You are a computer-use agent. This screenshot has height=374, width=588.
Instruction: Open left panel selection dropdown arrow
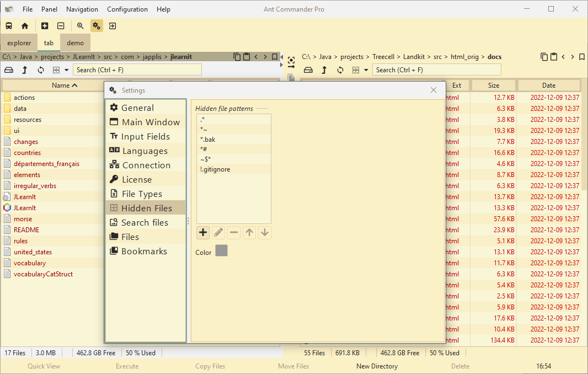[66, 70]
